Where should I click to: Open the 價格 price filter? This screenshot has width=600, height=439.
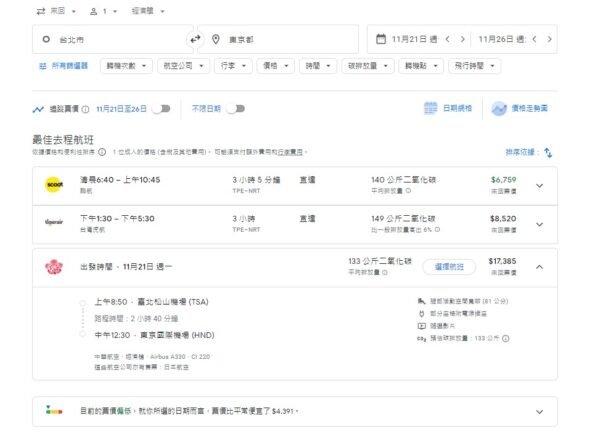(x=276, y=66)
